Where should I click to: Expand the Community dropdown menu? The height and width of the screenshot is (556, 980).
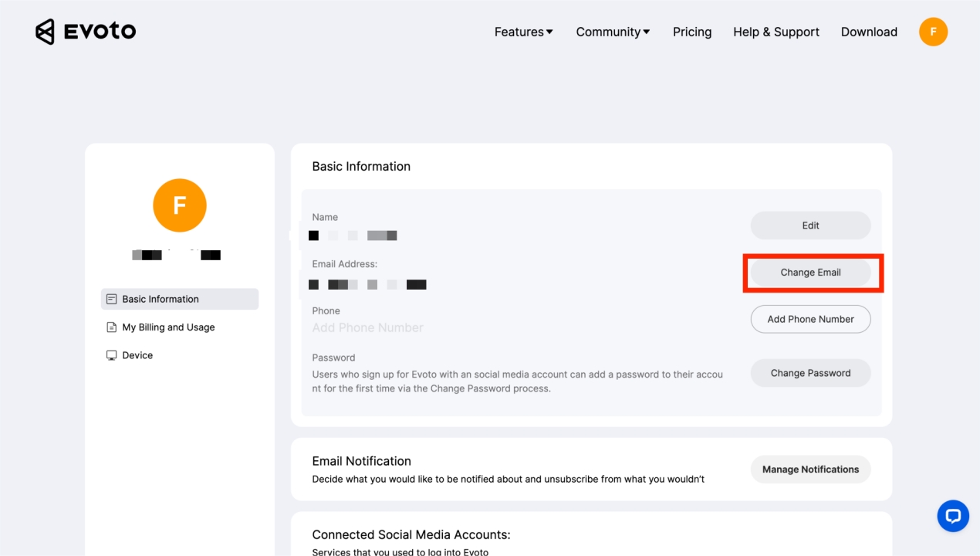pyautogui.click(x=613, y=32)
